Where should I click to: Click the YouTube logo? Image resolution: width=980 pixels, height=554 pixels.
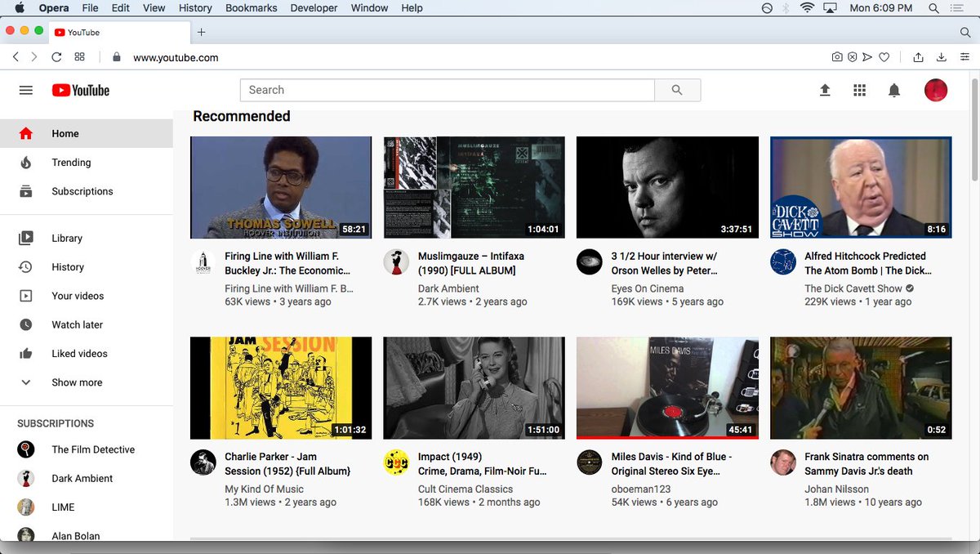click(81, 90)
